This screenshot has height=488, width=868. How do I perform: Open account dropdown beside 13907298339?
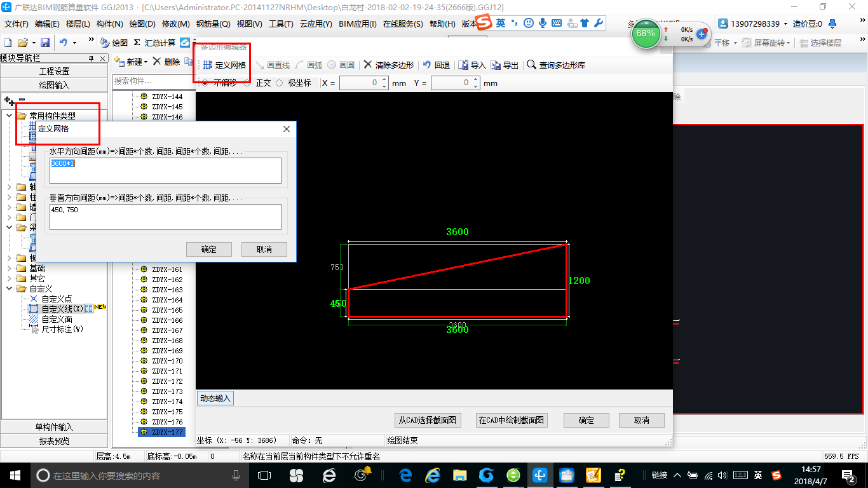(785, 24)
